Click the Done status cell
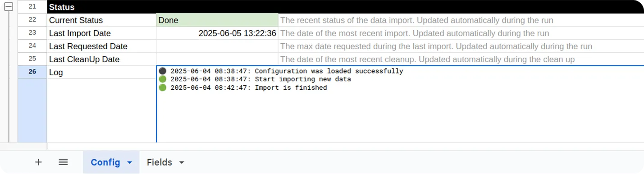 [x=217, y=20]
